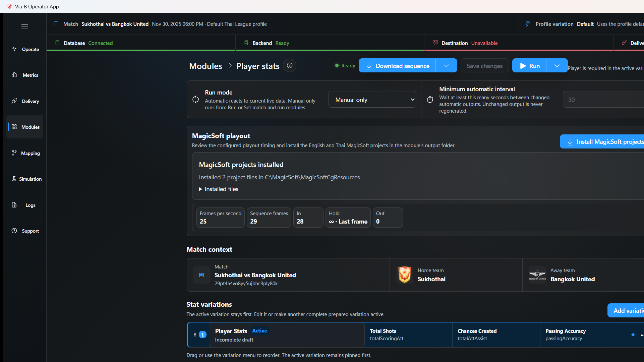Click the Delivery plug icon in sidebar

point(14,101)
